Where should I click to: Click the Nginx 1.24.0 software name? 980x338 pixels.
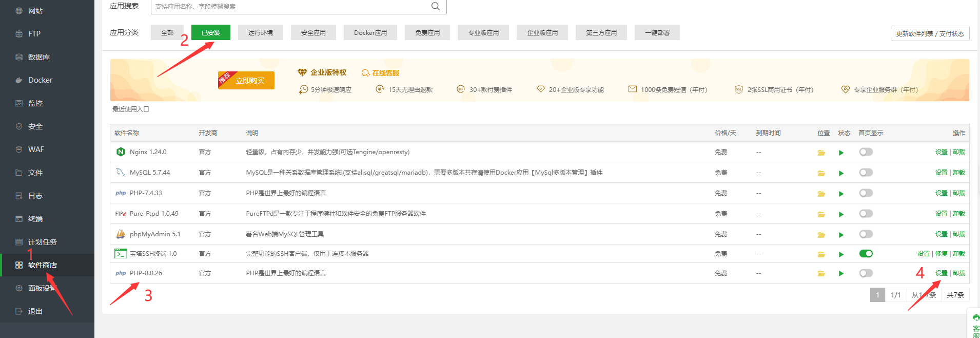coord(148,152)
